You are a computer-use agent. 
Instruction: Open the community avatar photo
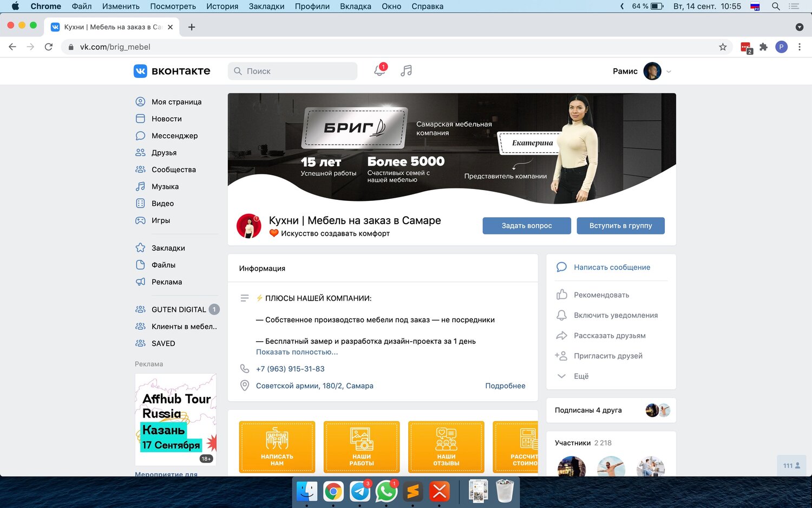[x=249, y=226]
